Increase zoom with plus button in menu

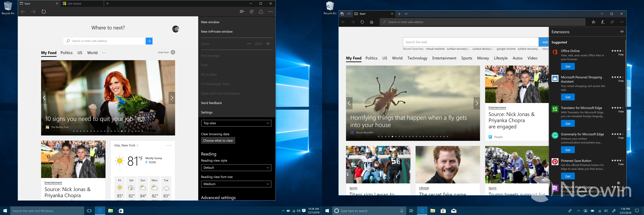point(268,44)
